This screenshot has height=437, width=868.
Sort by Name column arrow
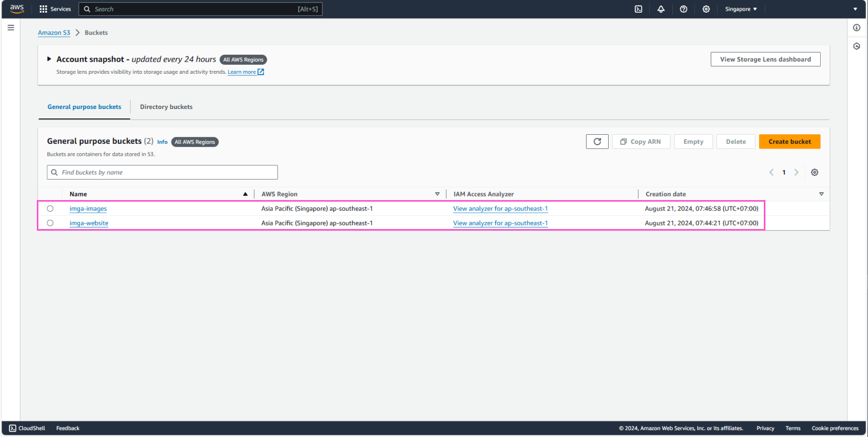[245, 194]
